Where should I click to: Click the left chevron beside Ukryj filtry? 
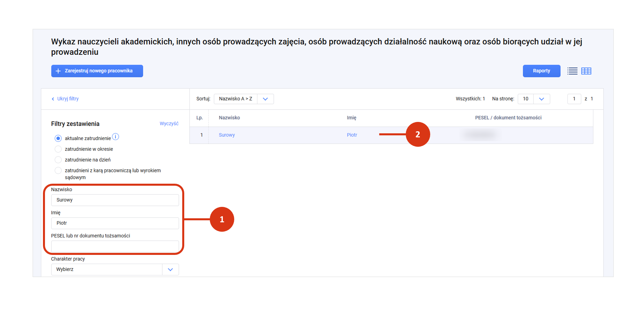[53, 99]
